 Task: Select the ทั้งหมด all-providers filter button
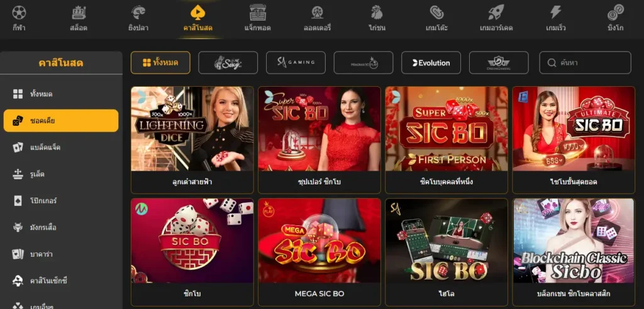[160, 62]
